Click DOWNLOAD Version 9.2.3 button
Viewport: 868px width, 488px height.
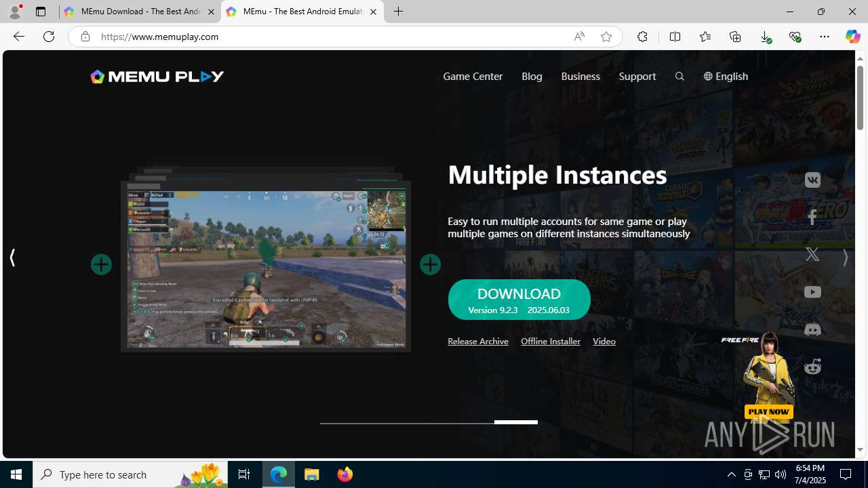(x=519, y=300)
